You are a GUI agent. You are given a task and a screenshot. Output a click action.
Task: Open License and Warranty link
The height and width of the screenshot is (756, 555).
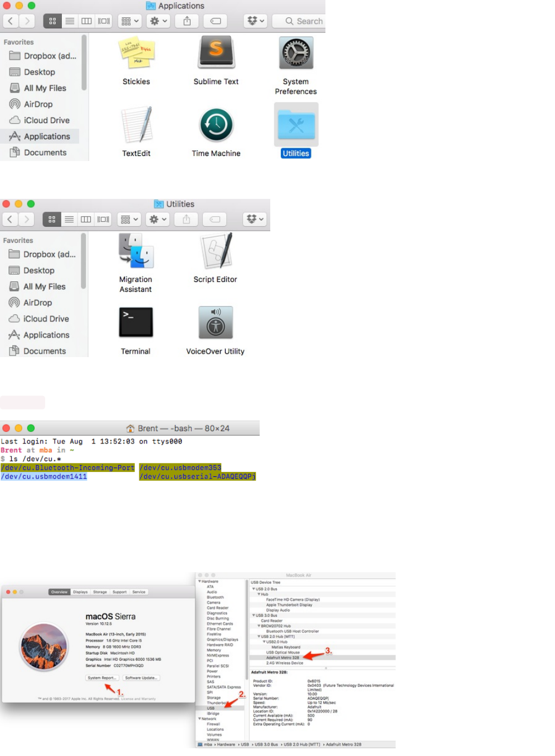coord(139,699)
